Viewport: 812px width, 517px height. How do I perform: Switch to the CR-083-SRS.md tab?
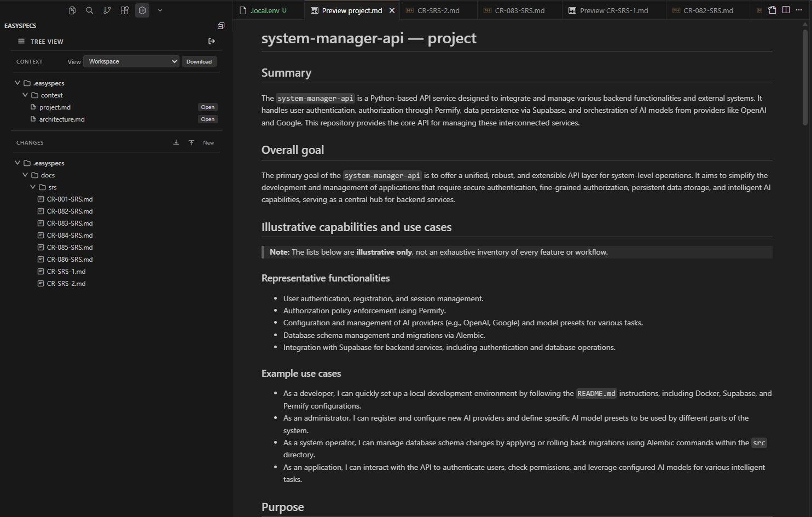pos(519,10)
